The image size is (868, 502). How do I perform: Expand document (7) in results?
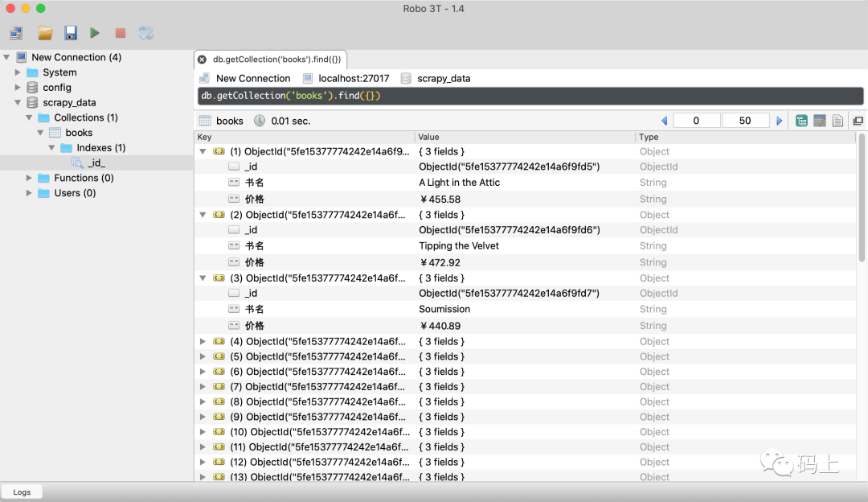click(x=203, y=386)
